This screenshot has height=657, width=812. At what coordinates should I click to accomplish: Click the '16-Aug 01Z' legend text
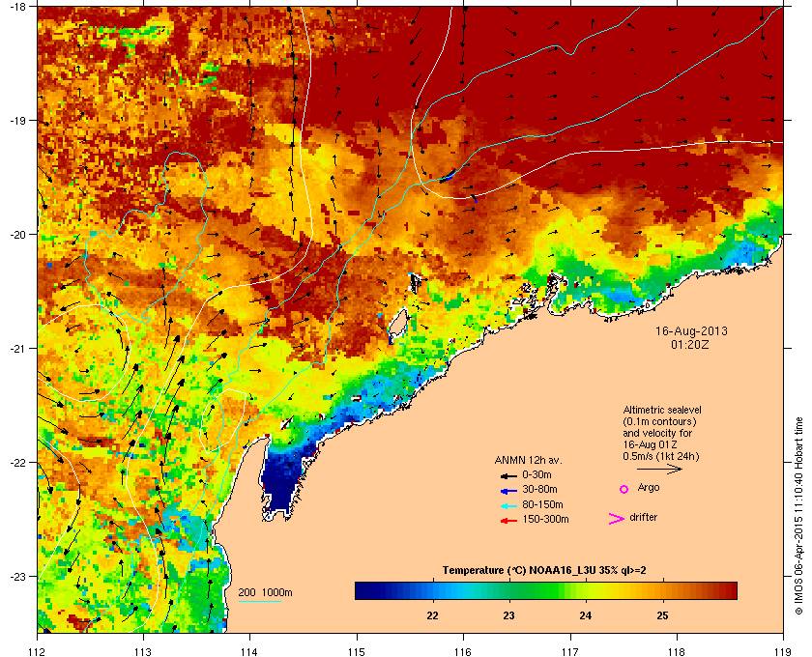click(x=650, y=444)
